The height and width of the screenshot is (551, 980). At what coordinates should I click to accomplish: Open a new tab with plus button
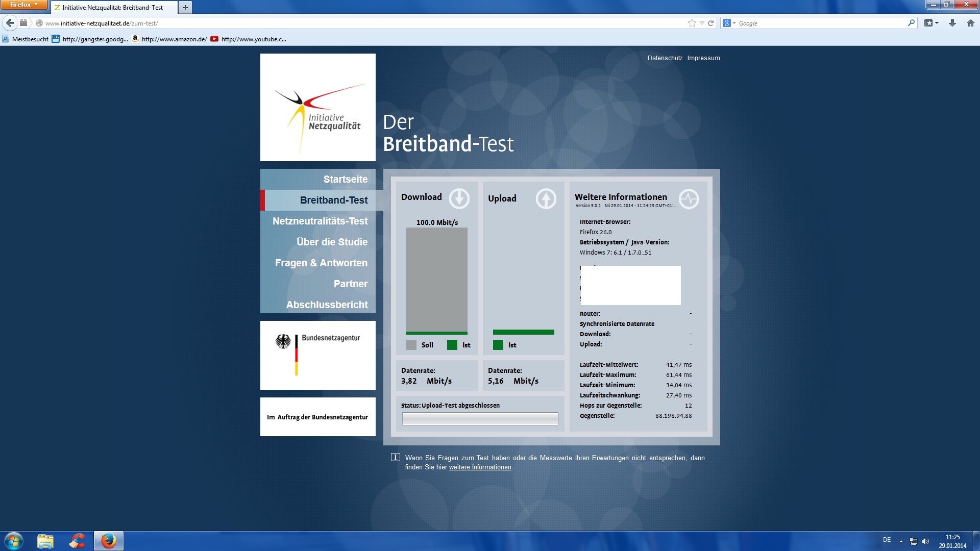tap(185, 8)
